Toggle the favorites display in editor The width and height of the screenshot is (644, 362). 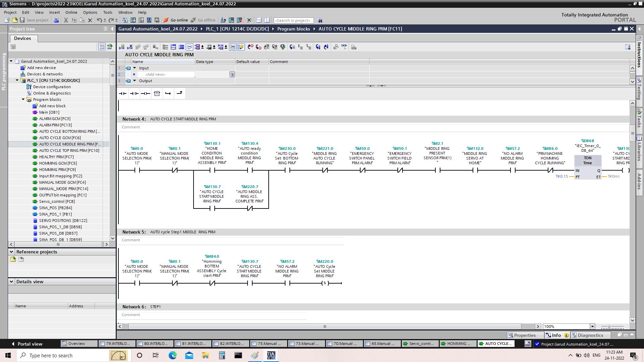pyautogui.click(x=241, y=47)
